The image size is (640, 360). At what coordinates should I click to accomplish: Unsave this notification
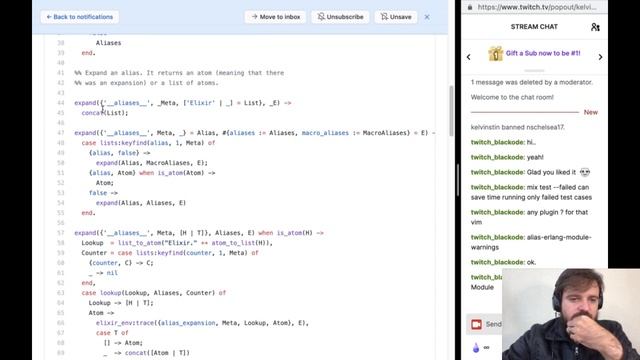[396, 17]
